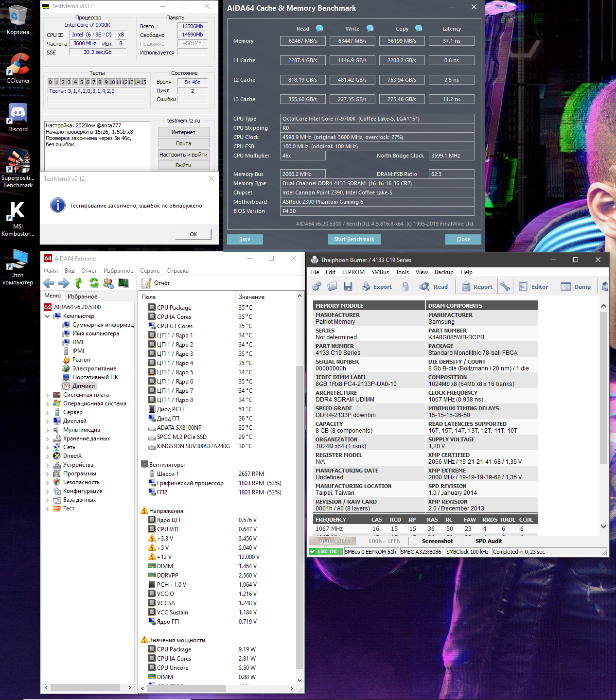This screenshot has width=616, height=700.
Task: Click OK in the TestMem5 dialog
Action: 193,234
